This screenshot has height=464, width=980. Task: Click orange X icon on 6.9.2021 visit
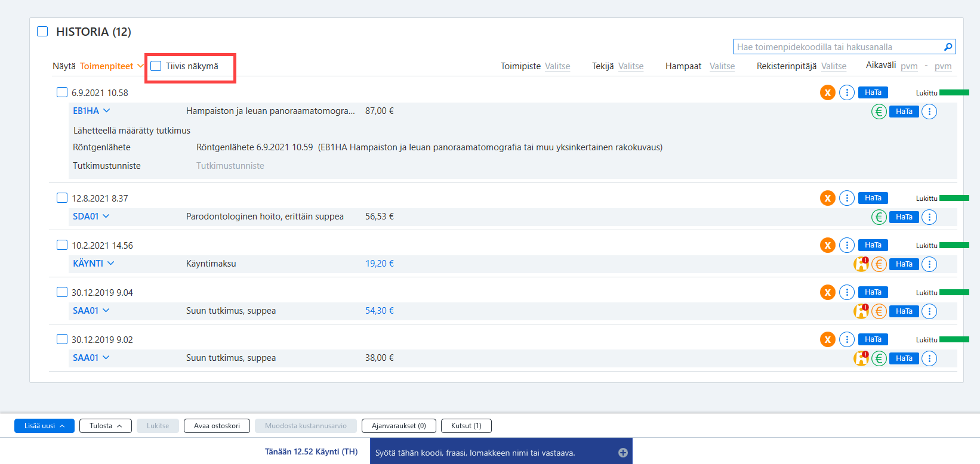(x=827, y=92)
